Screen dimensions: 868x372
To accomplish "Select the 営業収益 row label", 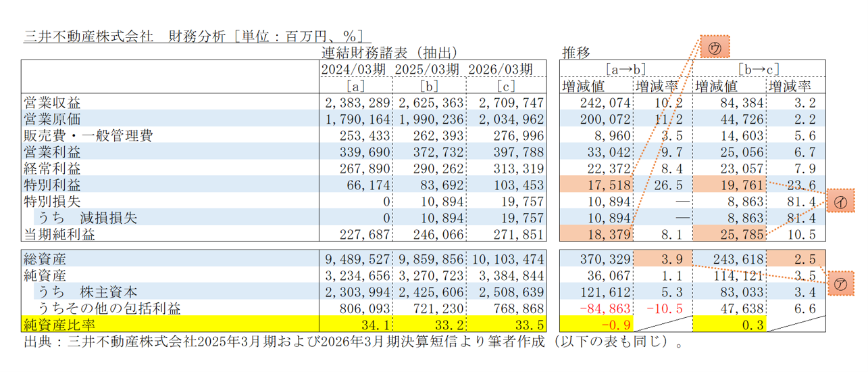I will [x=51, y=103].
